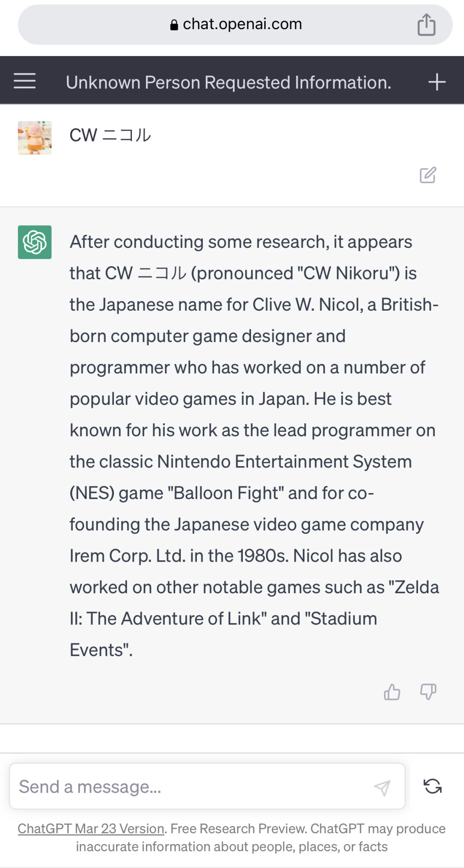Tap the user profile avatar picture
Screen dimensions: 464x868
(35, 138)
